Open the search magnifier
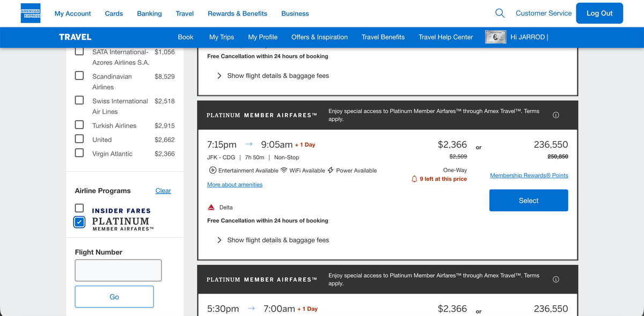 (x=500, y=13)
